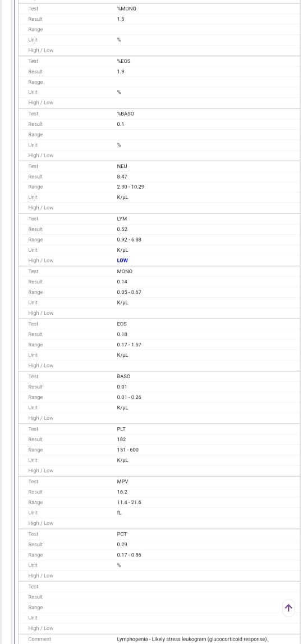Select the PCT range 0.17 - 0.86
Viewport: 303px width, 644px height.
129,555
